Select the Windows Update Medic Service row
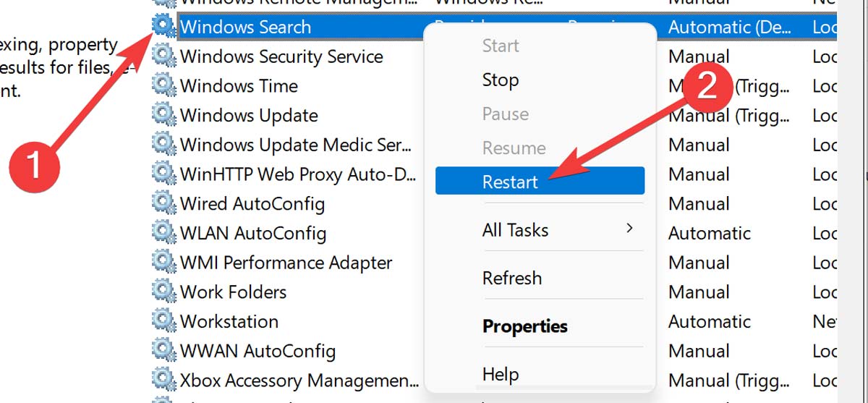The height and width of the screenshot is (403, 868). tap(296, 145)
